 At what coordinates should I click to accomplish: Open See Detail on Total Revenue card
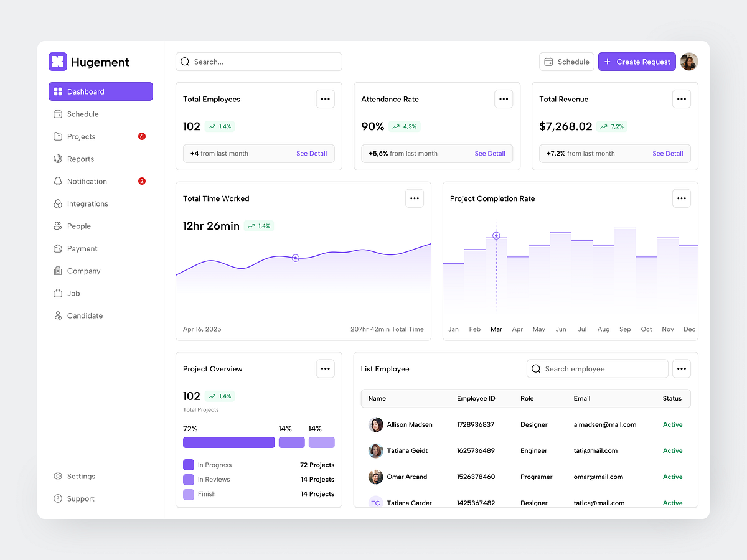coord(667,153)
